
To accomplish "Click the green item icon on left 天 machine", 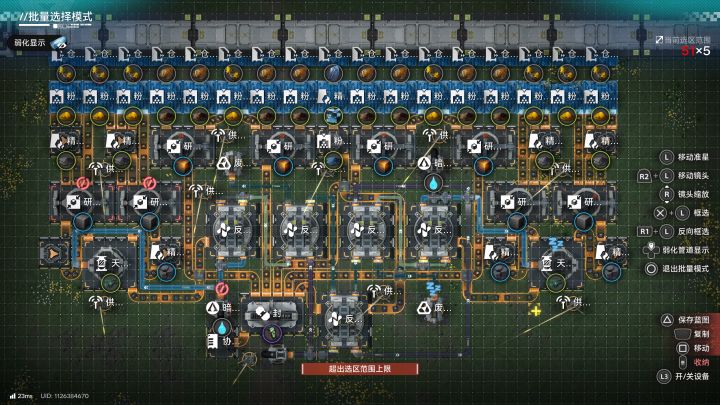I will point(111,283).
